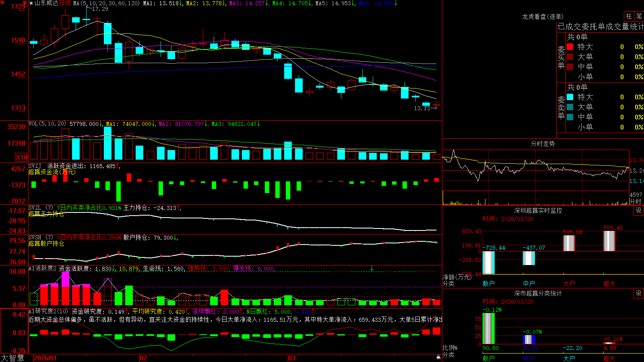Click 超大 category label in 深圳超赢实时监控
The height and width of the screenshot is (362, 644).
coord(609,284)
